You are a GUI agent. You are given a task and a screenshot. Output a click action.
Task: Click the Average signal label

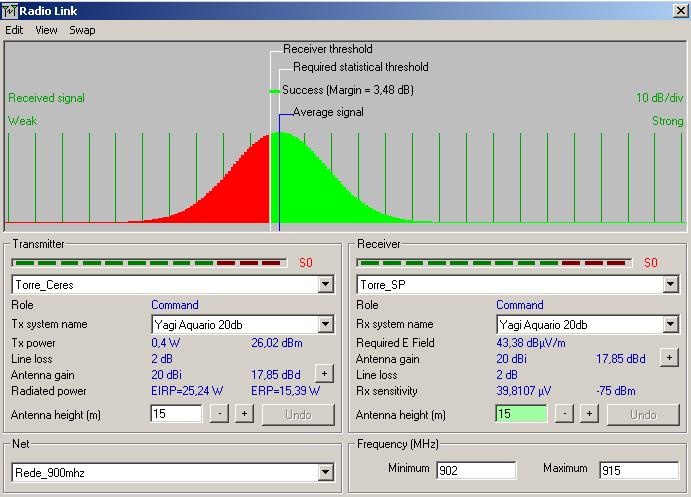[328, 112]
